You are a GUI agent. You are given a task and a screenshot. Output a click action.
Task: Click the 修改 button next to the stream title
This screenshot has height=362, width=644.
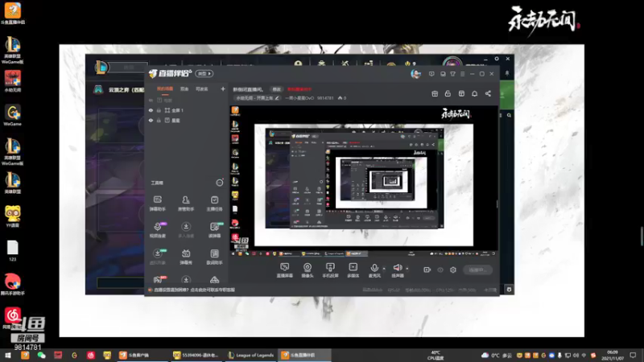(x=276, y=89)
